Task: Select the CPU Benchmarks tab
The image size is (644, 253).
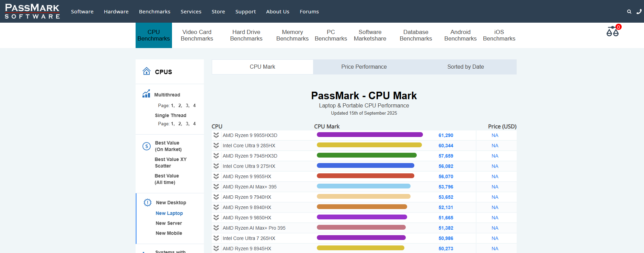Action: tap(154, 35)
